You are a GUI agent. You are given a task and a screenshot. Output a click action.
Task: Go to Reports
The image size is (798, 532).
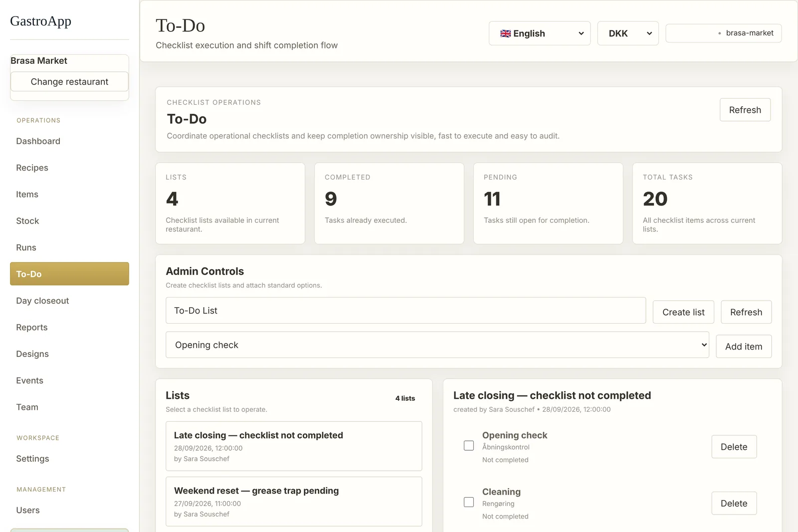click(x=69, y=327)
